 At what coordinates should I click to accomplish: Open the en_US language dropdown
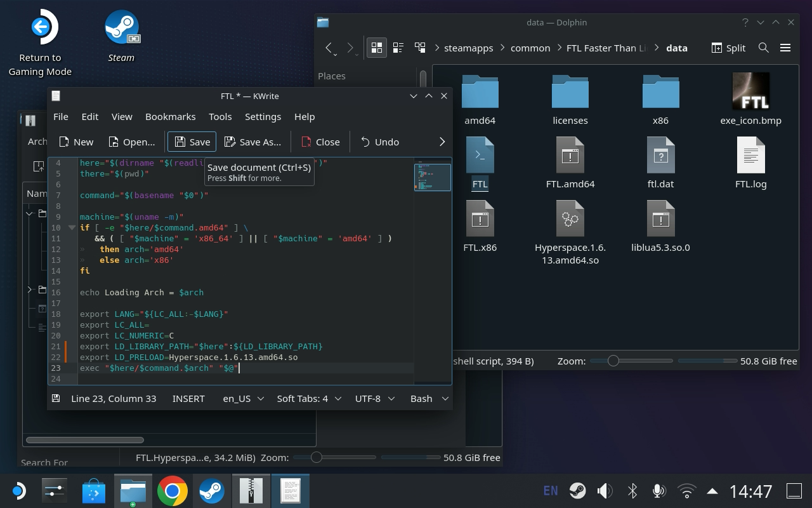(x=242, y=398)
